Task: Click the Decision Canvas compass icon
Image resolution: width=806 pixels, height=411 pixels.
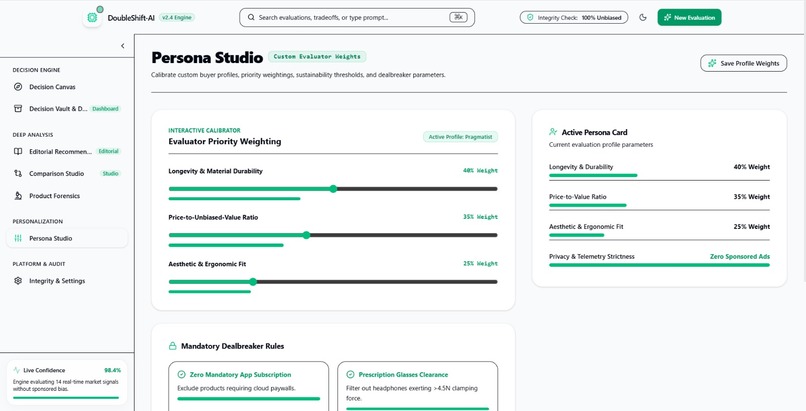Action: click(18, 87)
